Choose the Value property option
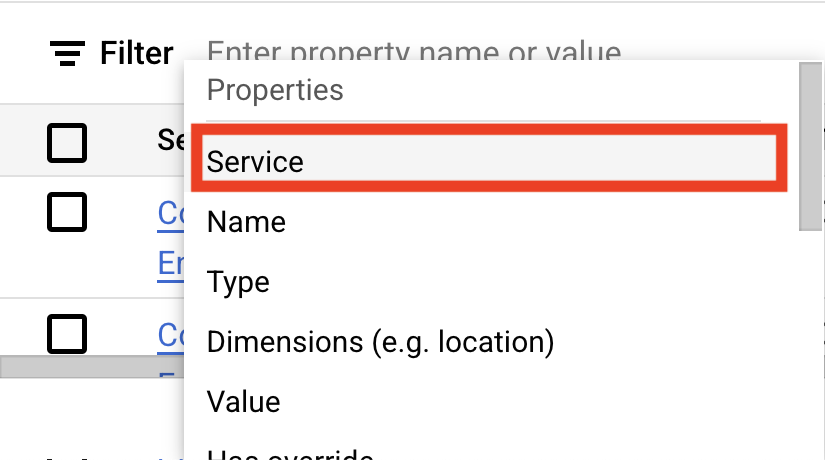This screenshot has width=825, height=460. click(x=243, y=402)
